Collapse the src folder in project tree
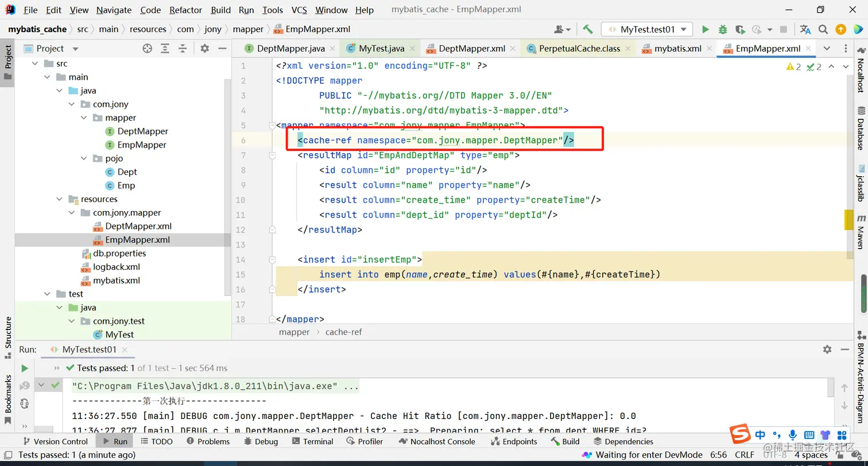 pyautogui.click(x=34, y=64)
